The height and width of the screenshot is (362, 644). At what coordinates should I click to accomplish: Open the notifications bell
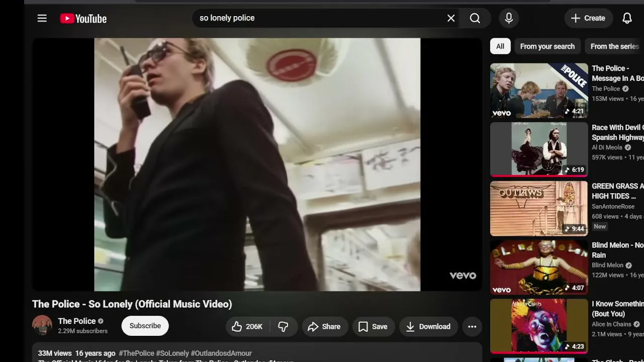click(627, 18)
